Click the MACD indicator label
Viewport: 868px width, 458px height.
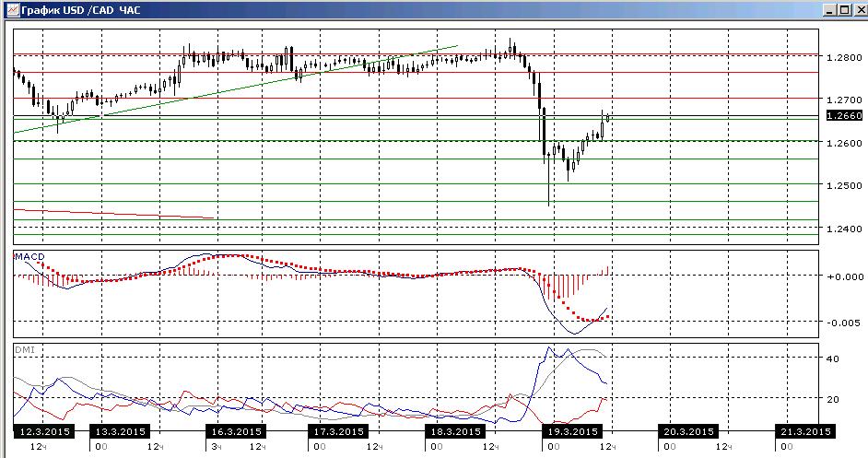pyautogui.click(x=29, y=256)
